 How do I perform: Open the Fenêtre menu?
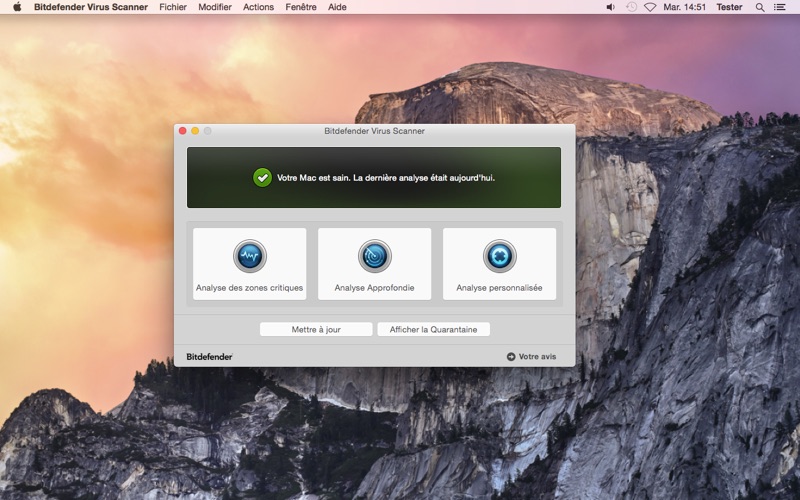pos(301,7)
